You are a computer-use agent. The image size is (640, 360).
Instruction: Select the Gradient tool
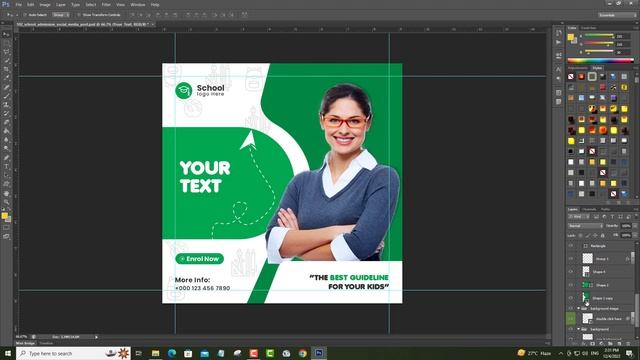click(x=6, y=131)
